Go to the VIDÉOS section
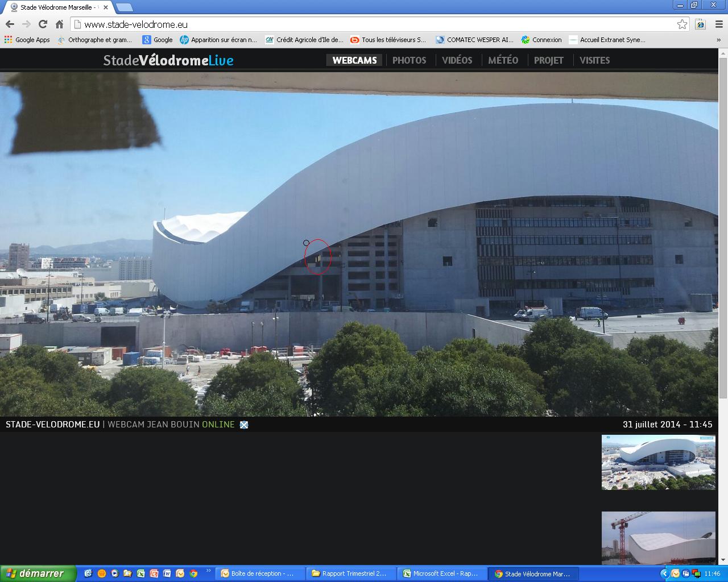The height and width of the screenshot is (582, 728). (x=457, y=60)
